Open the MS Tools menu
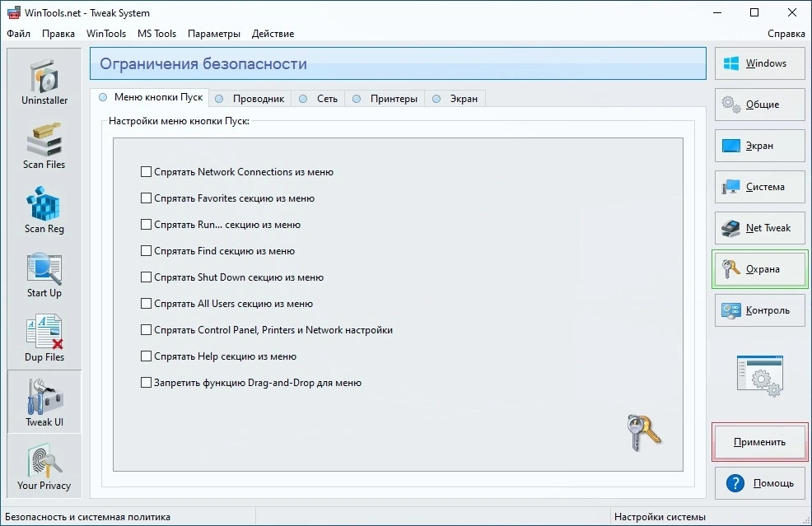 pos(157,34)
